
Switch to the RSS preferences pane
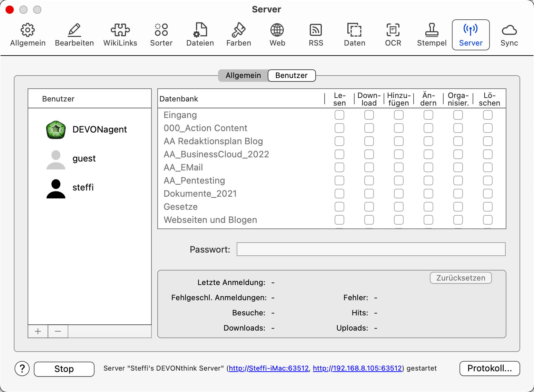tap(316, 35)
